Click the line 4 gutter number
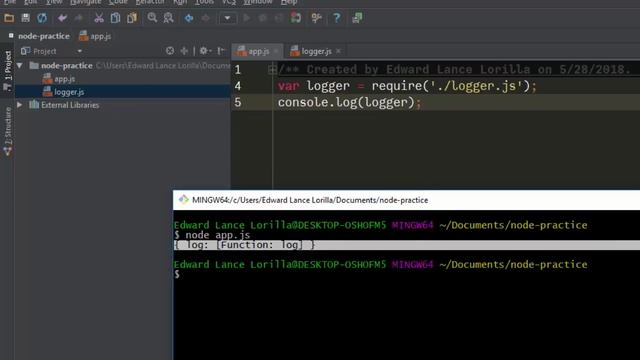 (238, 86)
